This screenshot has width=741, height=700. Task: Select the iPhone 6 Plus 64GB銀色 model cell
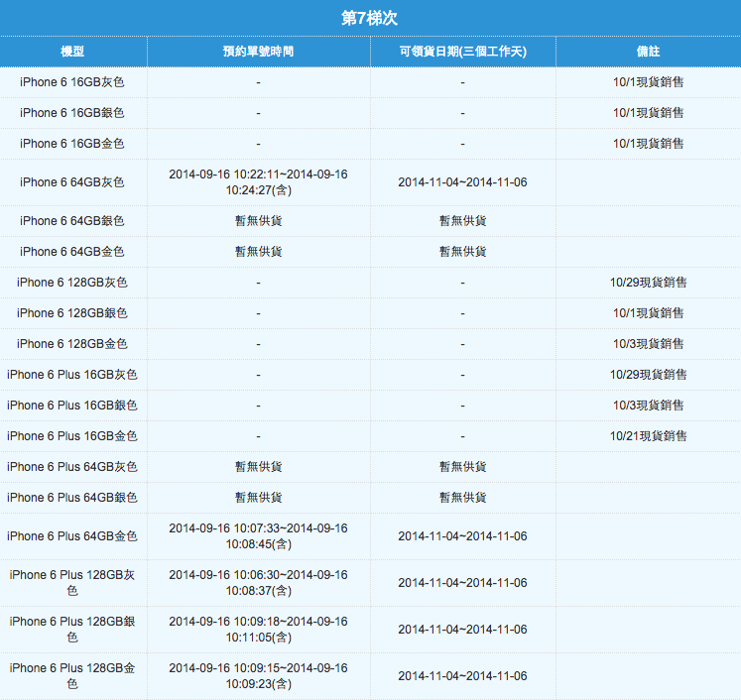tap(71, 498)
